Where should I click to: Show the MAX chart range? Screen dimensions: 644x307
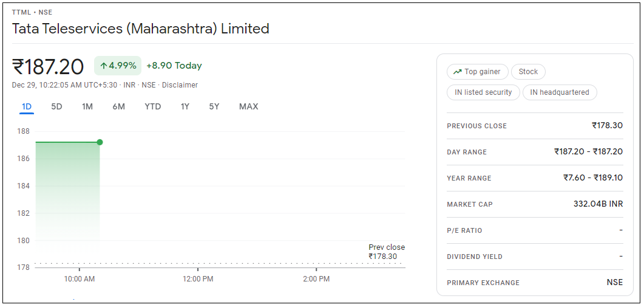[x=248, y=107]
